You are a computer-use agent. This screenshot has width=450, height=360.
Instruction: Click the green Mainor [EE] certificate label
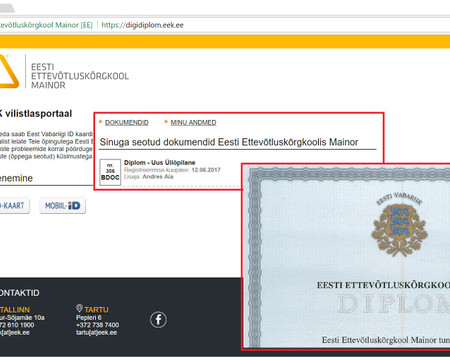46,25
